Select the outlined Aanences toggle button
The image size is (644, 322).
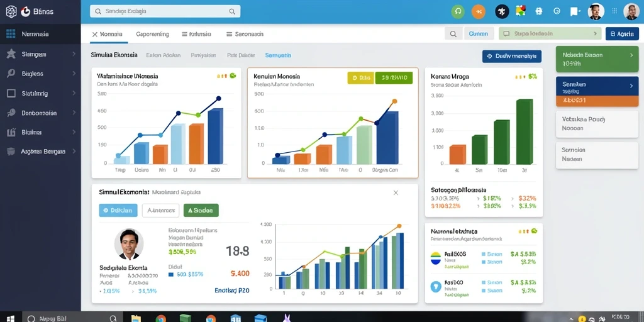160,210
